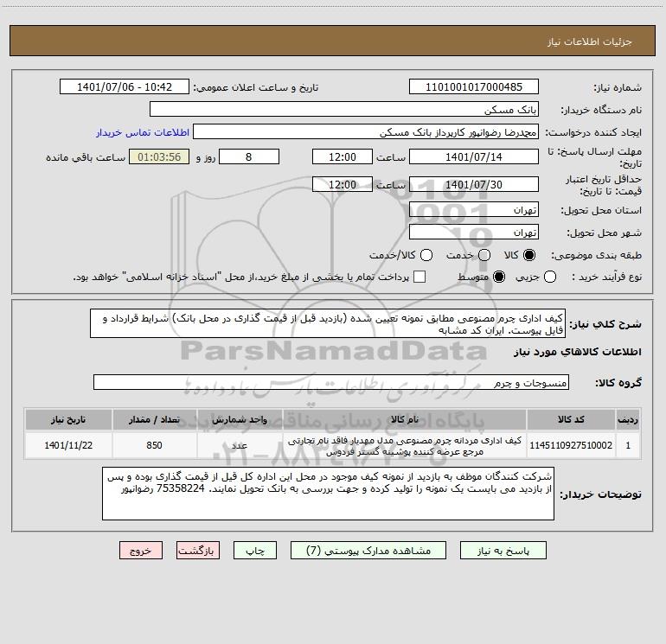Screen dimensions: 666x644
Task: Click the label نوع فرآیند خرید
Action: click(x=606, y=277)
